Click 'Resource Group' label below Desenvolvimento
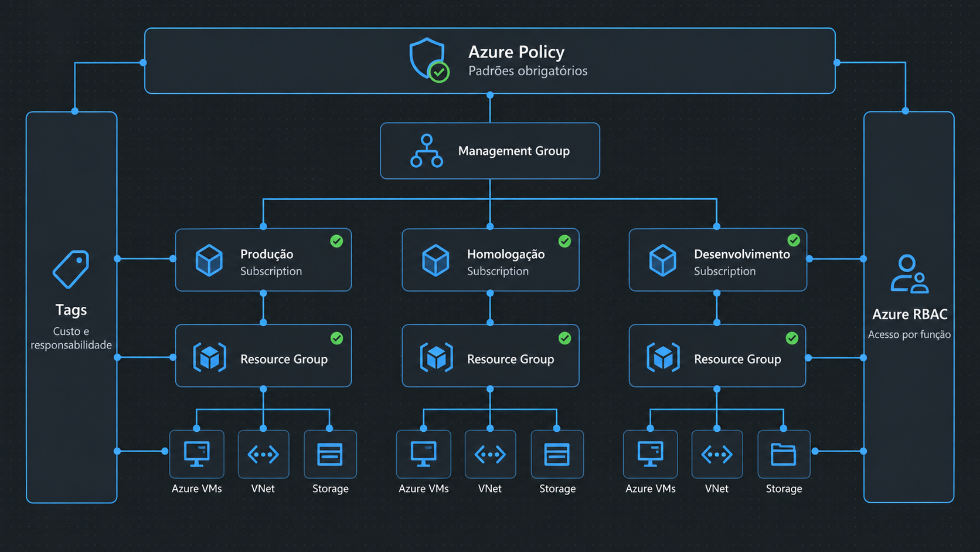The width and height of the screenshot is (980, 552). [x=737, y=359]
